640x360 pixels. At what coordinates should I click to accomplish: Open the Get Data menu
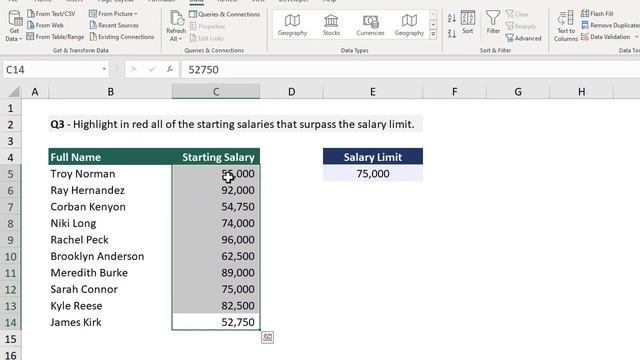(x=14, y=26)
